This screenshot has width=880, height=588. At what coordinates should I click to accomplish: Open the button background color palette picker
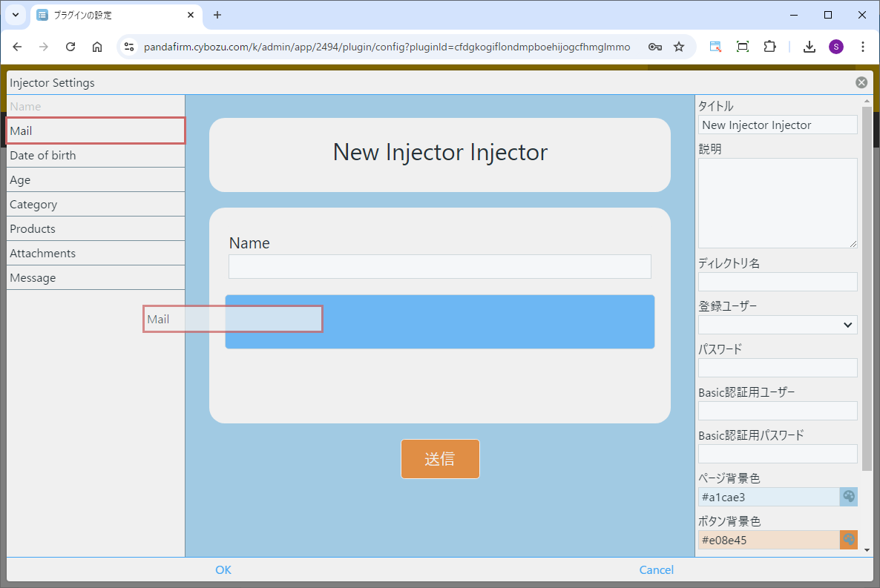(x=848, y=540)
